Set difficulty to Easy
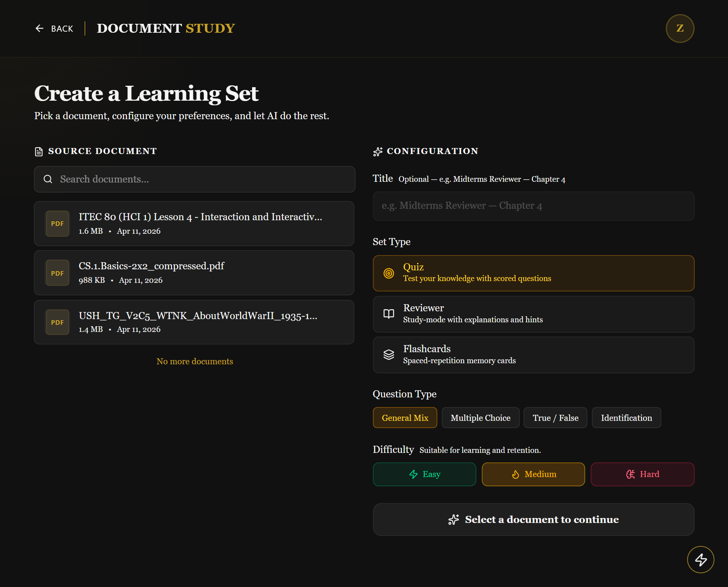The image size is (728, 587). click(x=424, y=474)
